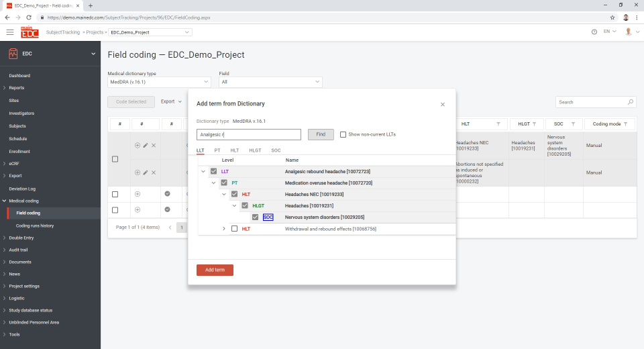Open Dashboard in sidebar
Image resolution: width=644 pixels, height=349 pixels.
click(19, 76)
